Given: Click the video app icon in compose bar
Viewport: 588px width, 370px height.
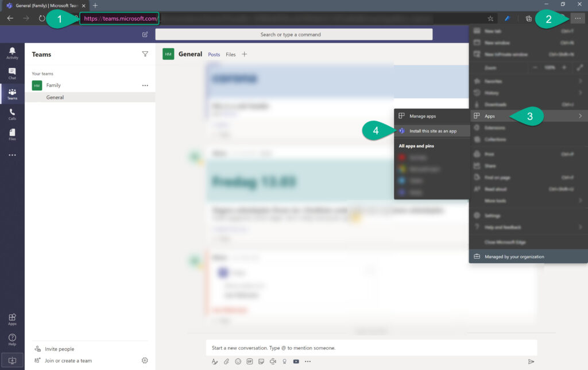Looking at the screenshot, I should pyautogui.click(x=296, y=361).
